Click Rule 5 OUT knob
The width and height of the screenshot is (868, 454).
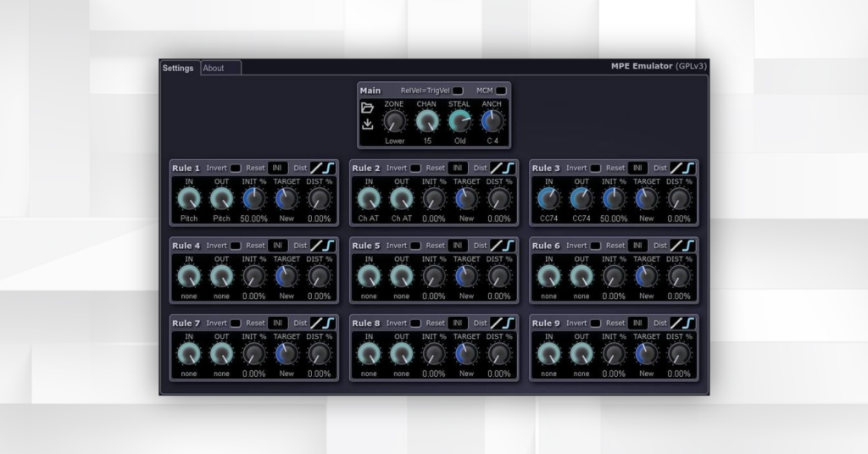401,276
